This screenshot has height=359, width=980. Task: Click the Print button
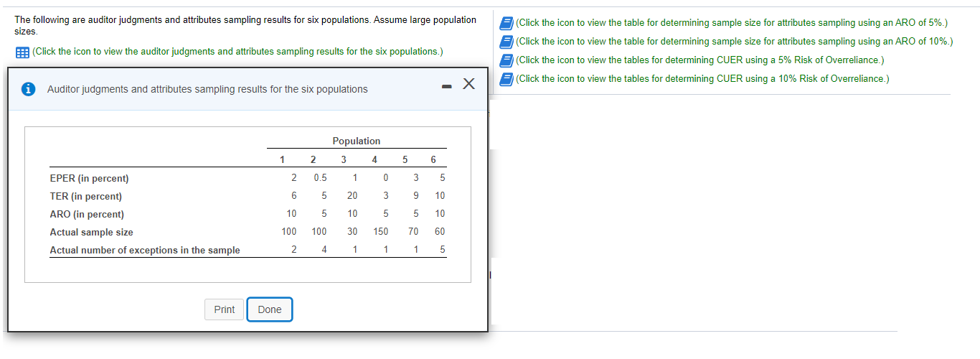(225, 309)
